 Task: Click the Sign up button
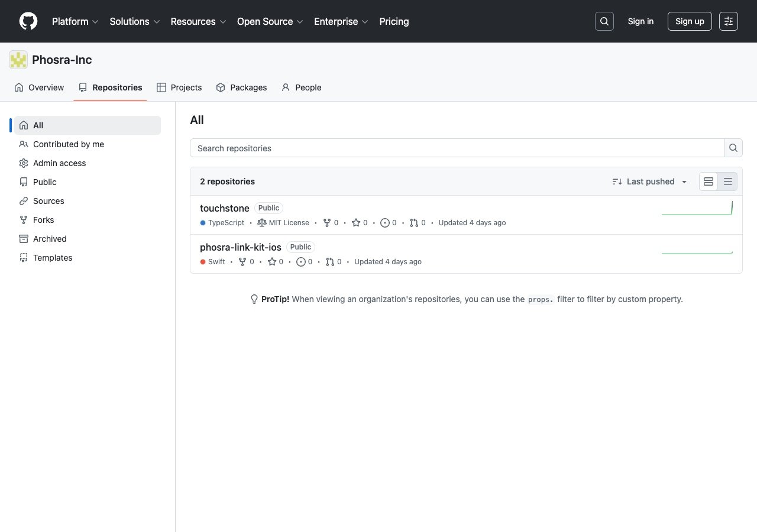pyautogui.click(x=690, y=21)
